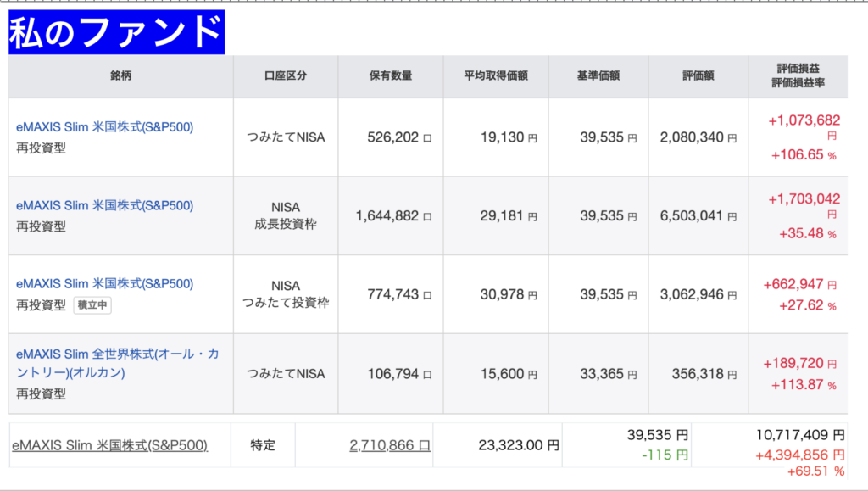Screen dimensions: 868x491
Task: Open the S&P500 fund link with 積立中 badge
Action: click(104, 283)
